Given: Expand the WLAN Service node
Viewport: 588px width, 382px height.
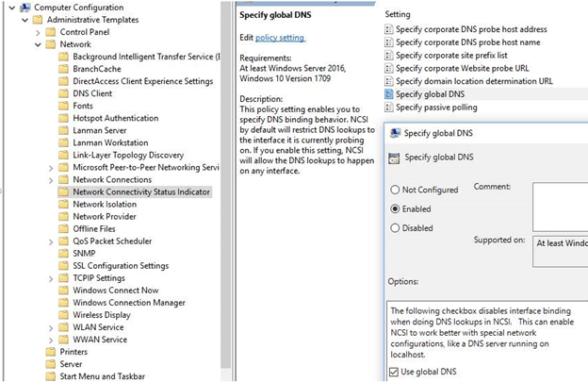Looking at the screenshot, I should 51,328.
